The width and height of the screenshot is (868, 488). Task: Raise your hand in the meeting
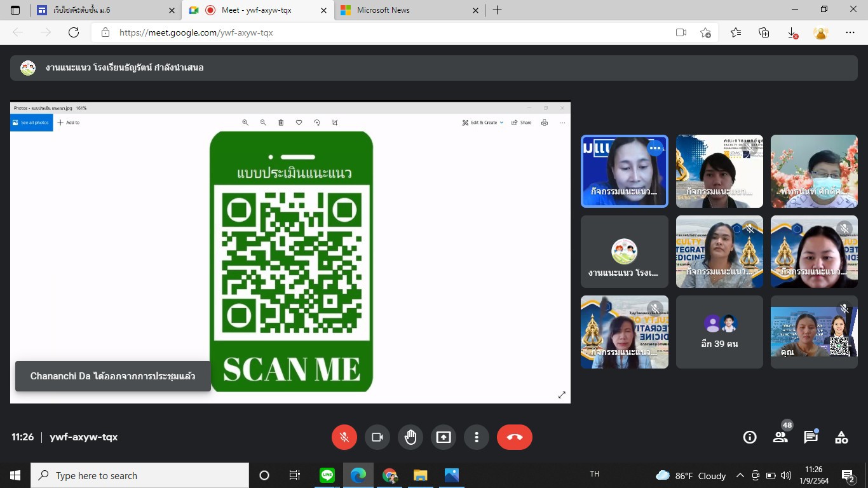410,437
